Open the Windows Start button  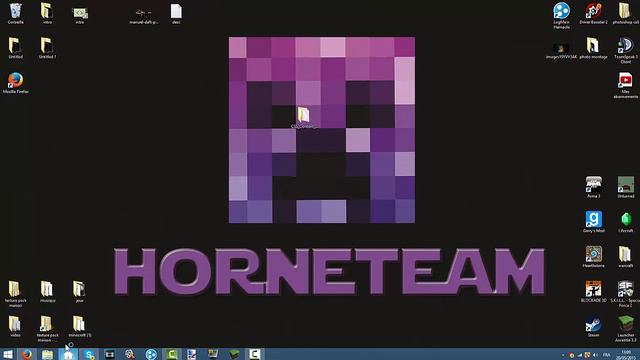coord(7,354)
